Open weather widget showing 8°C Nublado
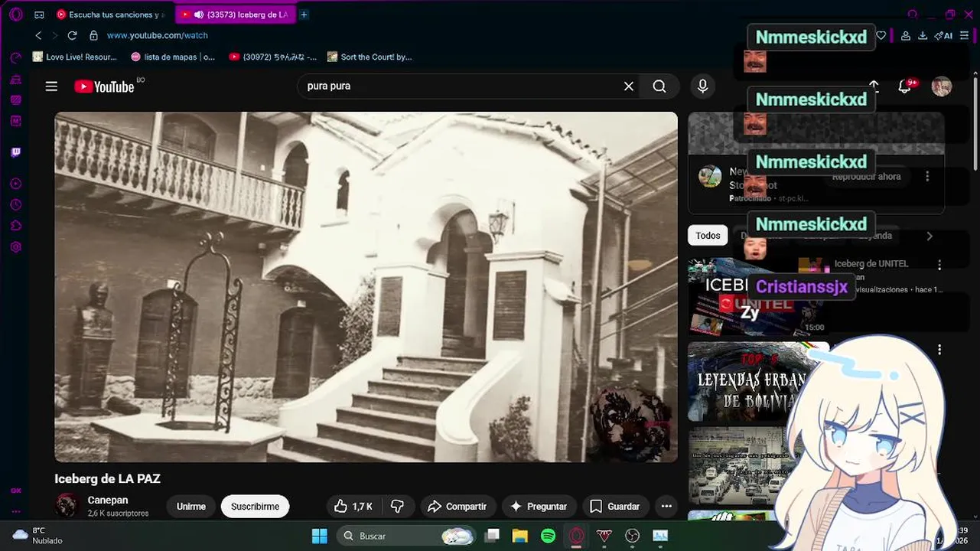The image size is (980, 551). [x=37, y=536]
